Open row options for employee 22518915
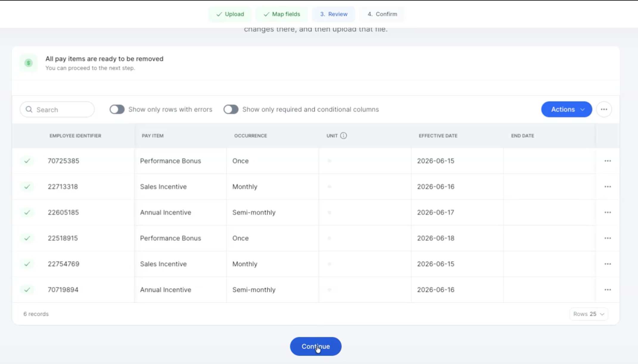The width and height of the screenshot is (638, 364). pyautogui.click(x=608, y=238)
